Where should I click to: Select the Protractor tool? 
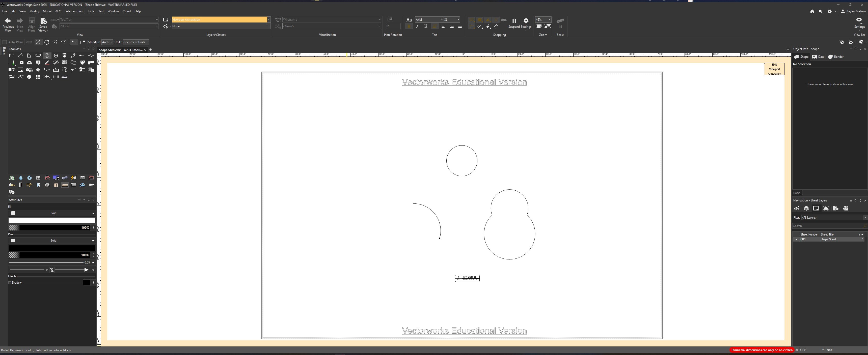point(29,62)
